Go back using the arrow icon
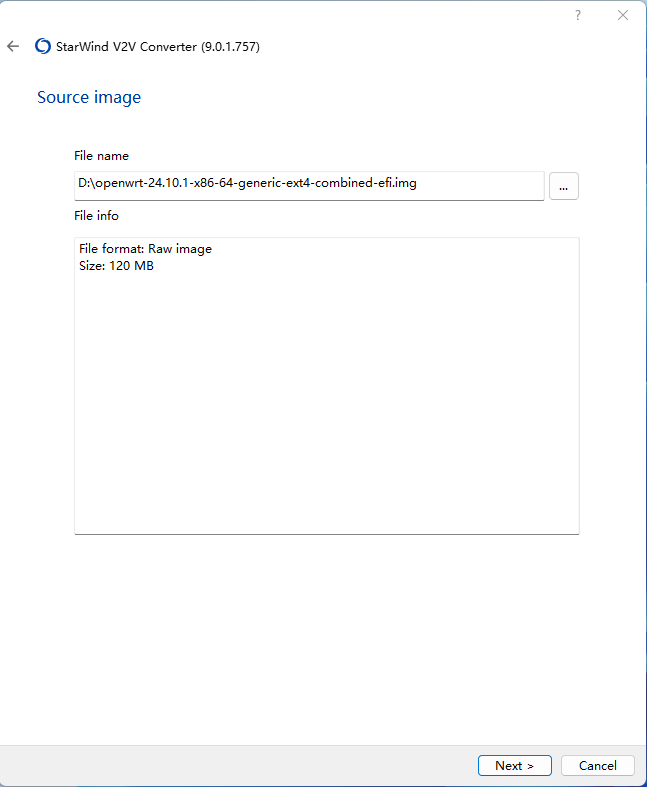Viewport: 647px width, 787px height. coord(13,46)
